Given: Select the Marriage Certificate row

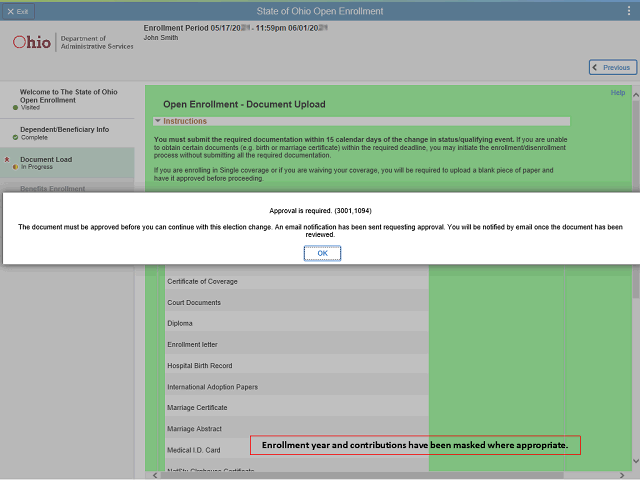Looking at the screenshot, I should 197,407.
